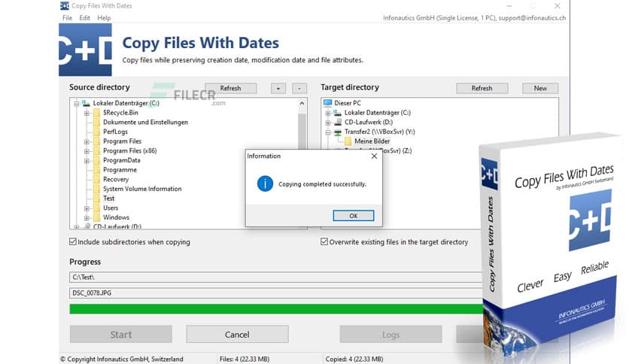This screenshot has height=364, width=629.
Task: Toggle Overwrite existing files checkbox
Action: click(324, 241)
